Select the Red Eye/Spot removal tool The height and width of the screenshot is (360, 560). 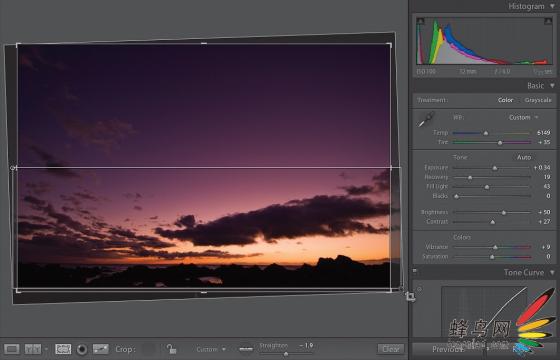[82, 349]
